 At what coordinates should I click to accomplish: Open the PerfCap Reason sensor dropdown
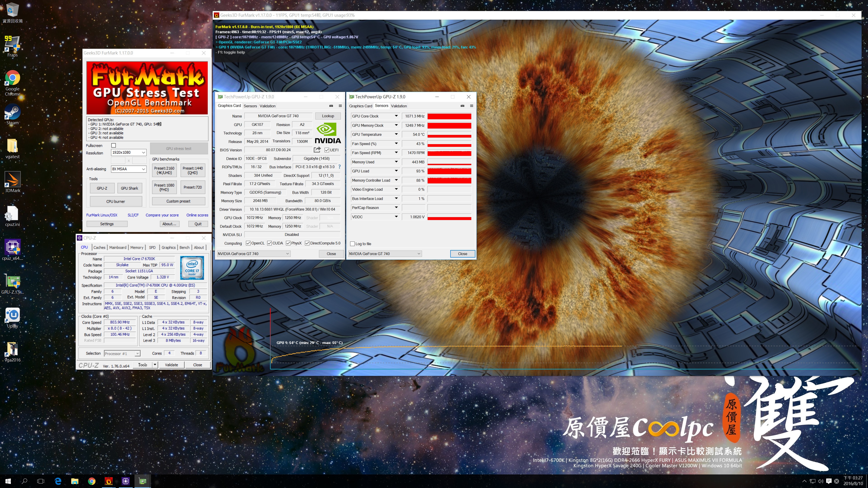[396, 208]
